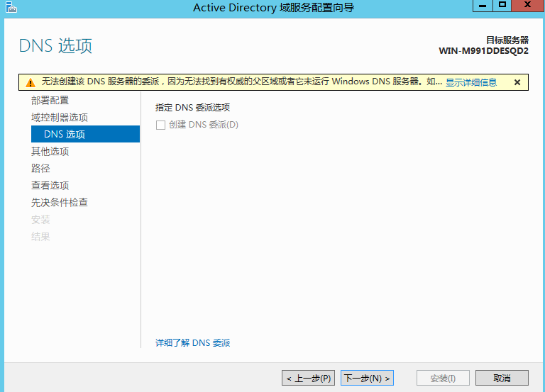Click the 目标服务器 label

507,40
